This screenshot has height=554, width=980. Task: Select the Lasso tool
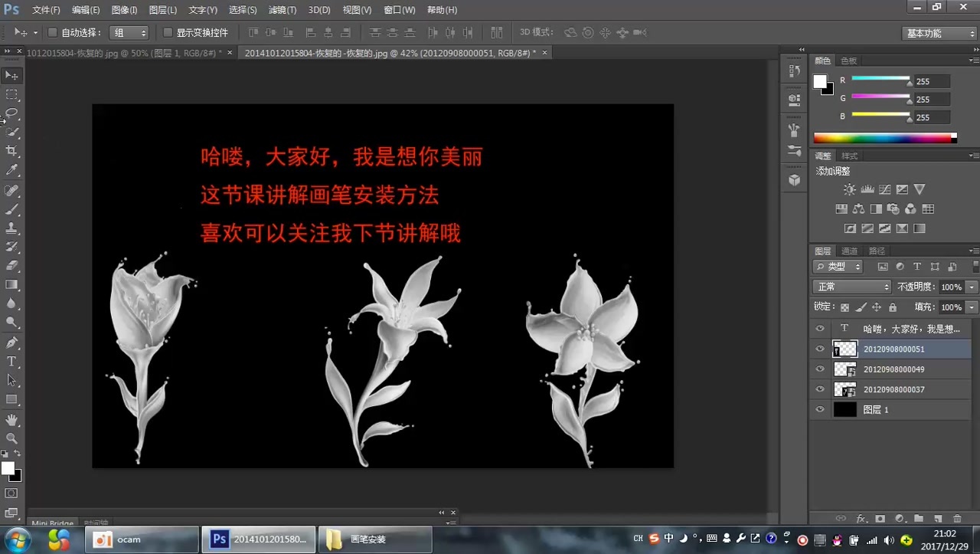(x=11, y=113)
